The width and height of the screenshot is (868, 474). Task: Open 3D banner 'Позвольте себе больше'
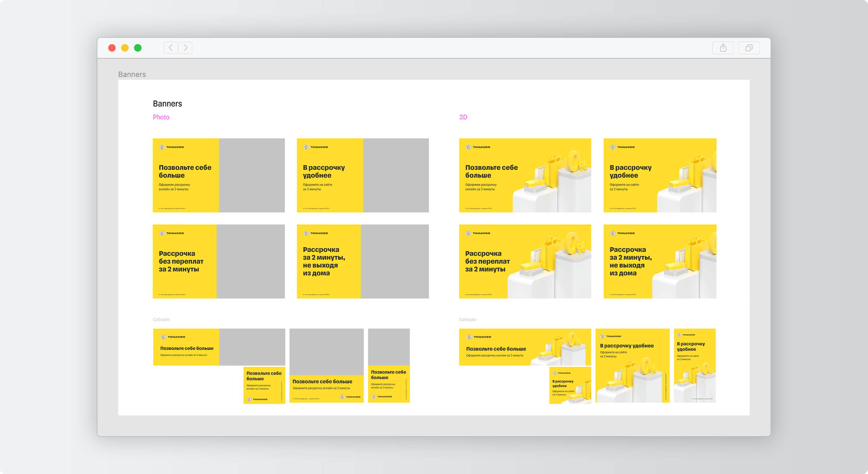pos(525,175)
